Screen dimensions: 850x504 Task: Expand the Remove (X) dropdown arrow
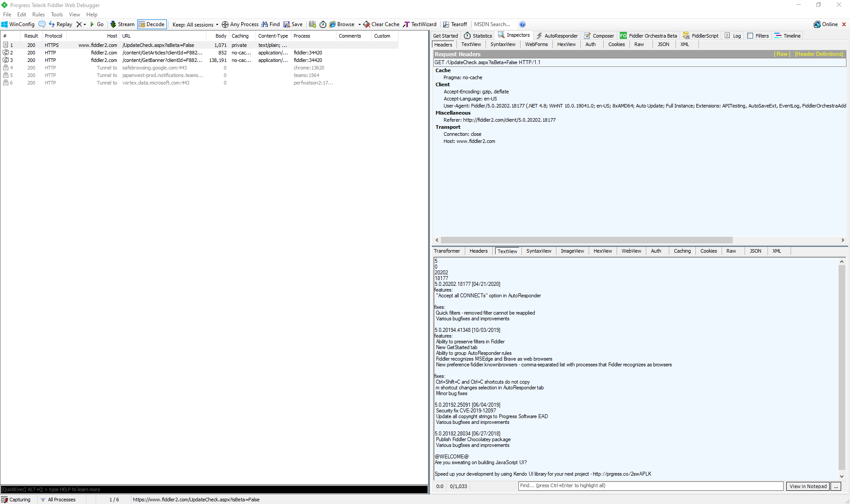[85, 24]
